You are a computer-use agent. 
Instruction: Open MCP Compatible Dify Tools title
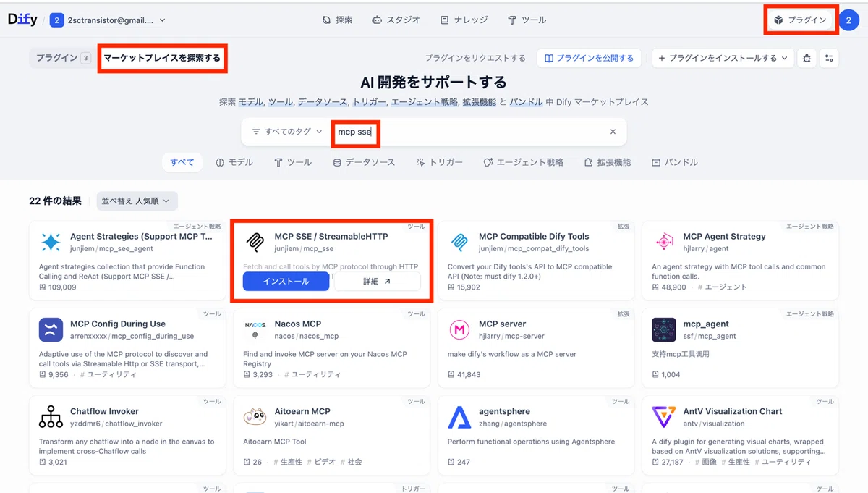(x=534, y=236)
